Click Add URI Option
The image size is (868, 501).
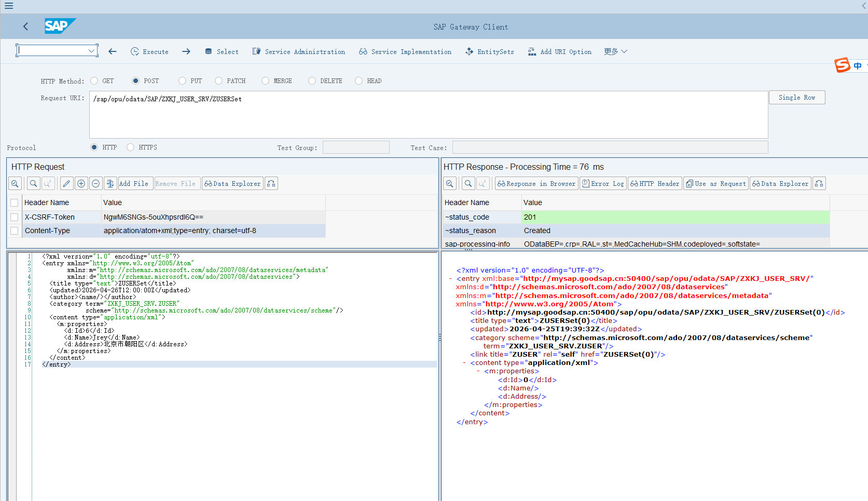(x=559, y=51)
